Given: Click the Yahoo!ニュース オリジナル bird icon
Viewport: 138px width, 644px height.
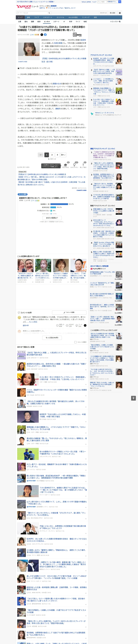Looking at the screenshot, I should tap(92, 114).
